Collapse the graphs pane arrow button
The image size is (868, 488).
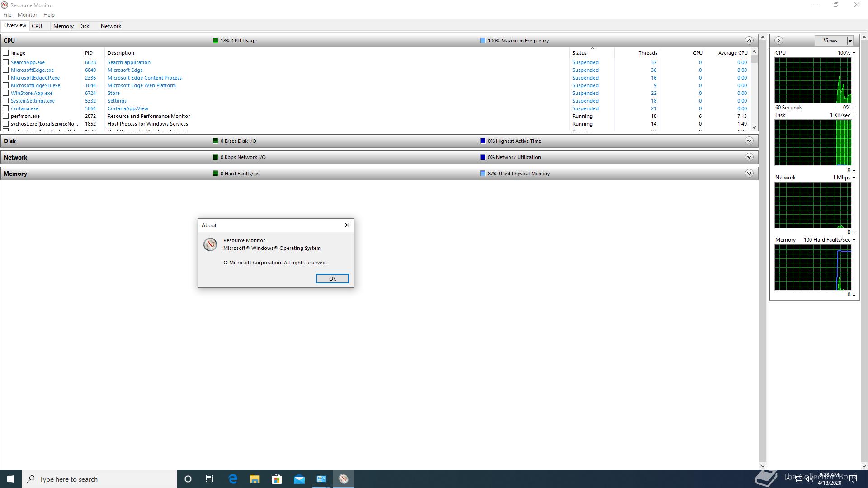pos(778,41)
